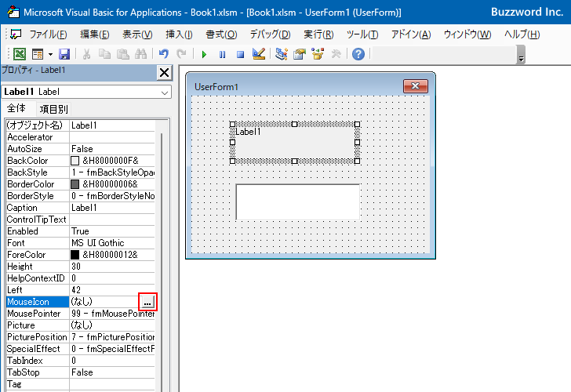Click the View Microsoft Excel icon
Screen dimensions: 571x392
click(20, 54)
